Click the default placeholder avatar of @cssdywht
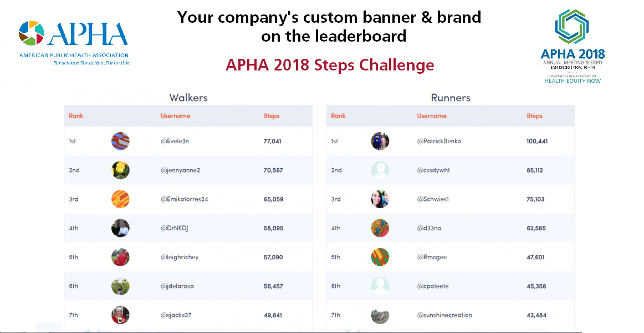644x333 pixels. tap(380, 170)
